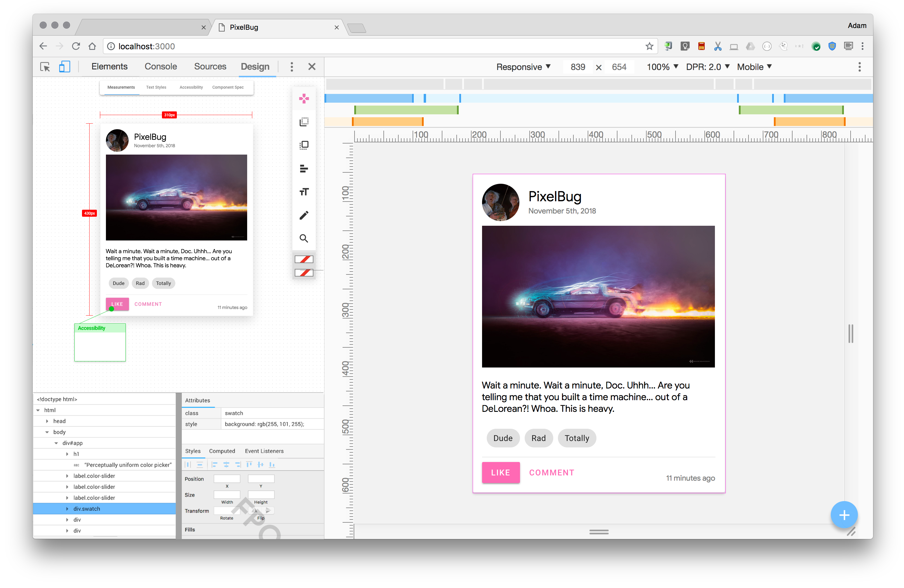This screenshot has height=588, width=904.
Task: Click the scissors extension icon
Action: pyautogui.click(x=718, y=46)
